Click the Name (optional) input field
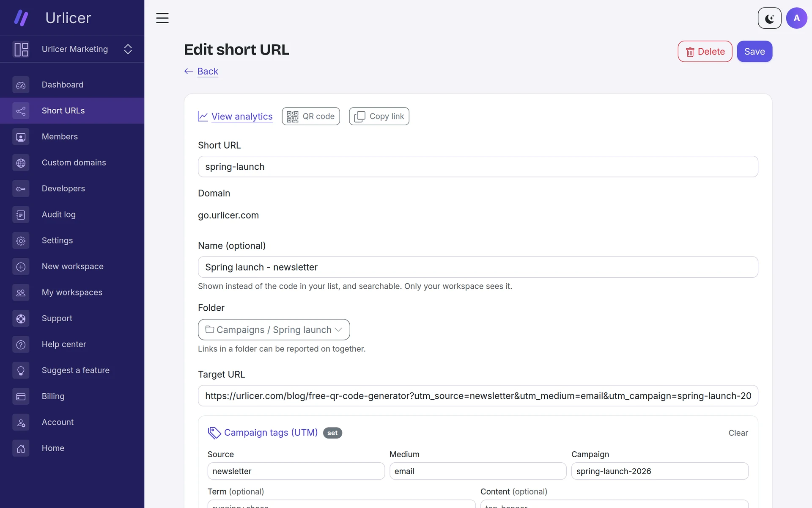 coord(478,267)
